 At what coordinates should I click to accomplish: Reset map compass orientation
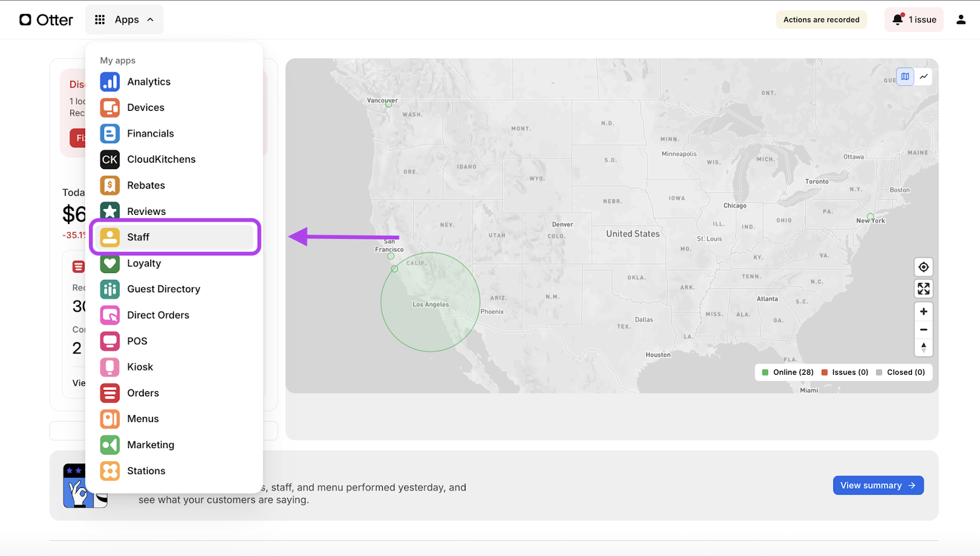pos(923,348)
